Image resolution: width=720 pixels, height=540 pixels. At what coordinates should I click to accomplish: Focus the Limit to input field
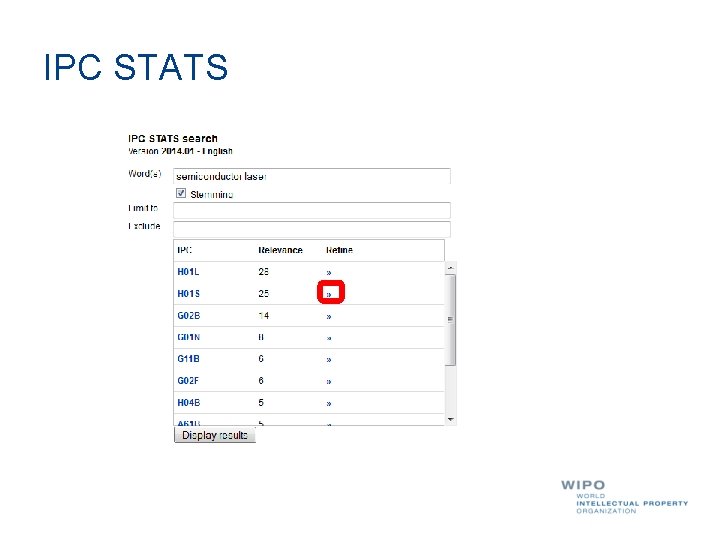(312, 210)
